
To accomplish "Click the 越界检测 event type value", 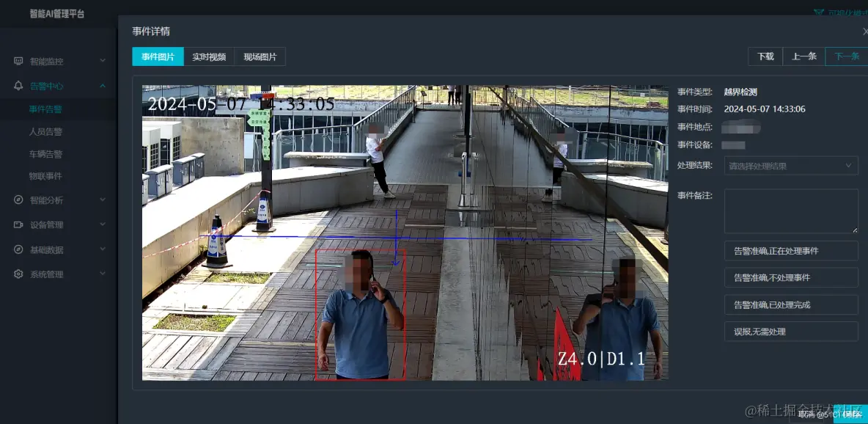I will pyautogui.click(x=740, y=92).
